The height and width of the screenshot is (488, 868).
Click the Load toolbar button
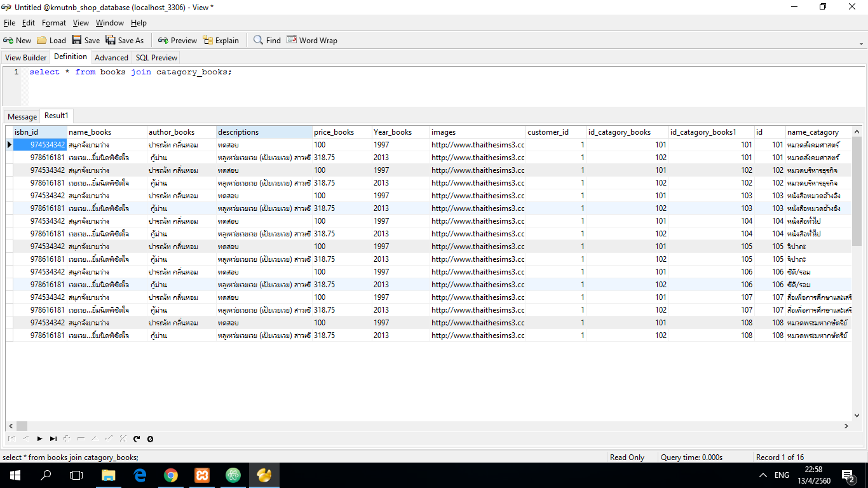[x=51, y=40]
